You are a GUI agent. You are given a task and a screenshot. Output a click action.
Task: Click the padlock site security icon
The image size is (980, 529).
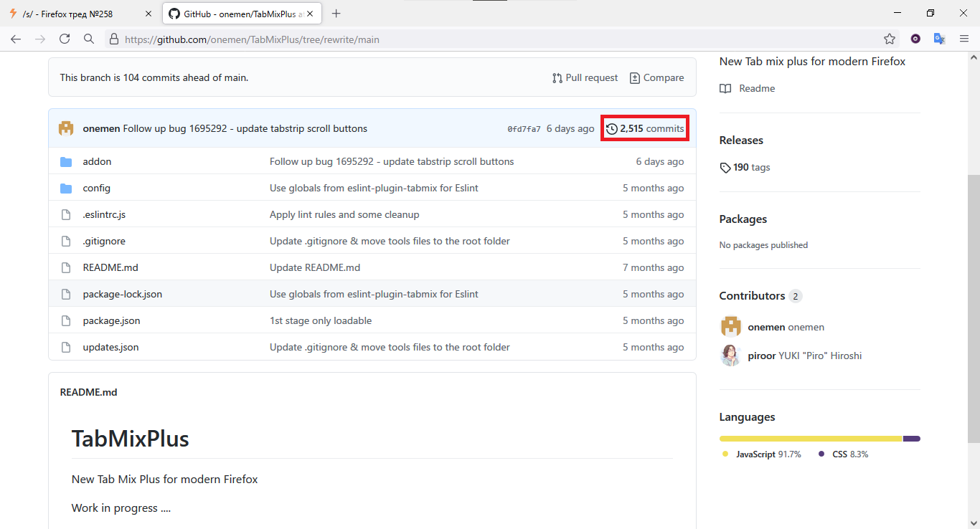tap(113, 39)
